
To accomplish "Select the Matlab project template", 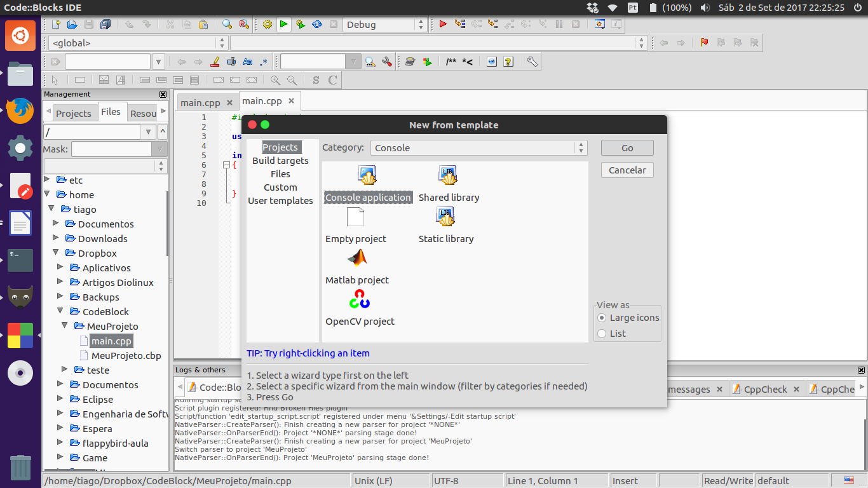I will click(x=357, y=266).
